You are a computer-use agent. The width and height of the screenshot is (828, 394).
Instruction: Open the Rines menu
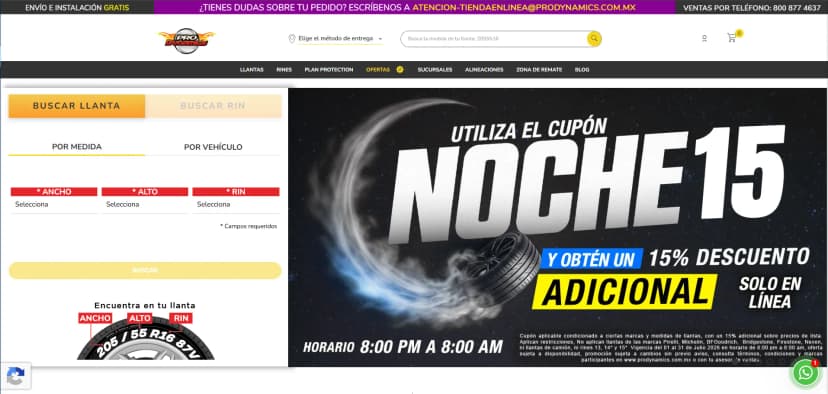[284, 70]
